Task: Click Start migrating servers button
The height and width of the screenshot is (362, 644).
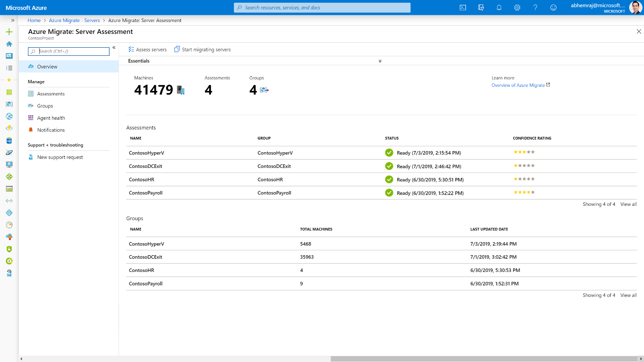Action: [202, 50]
